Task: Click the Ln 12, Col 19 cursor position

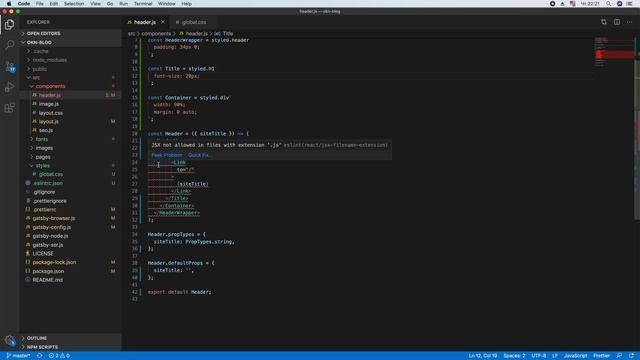Action: (483, 356)
